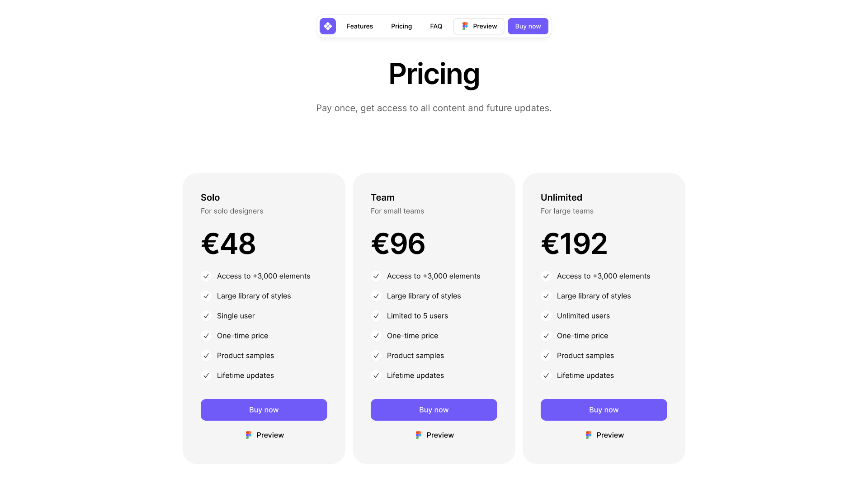The width and height of the screenshot is (868, 488).
Task: Click checkmark beside Solo's Single user
Action: click(x=206, y=316)
